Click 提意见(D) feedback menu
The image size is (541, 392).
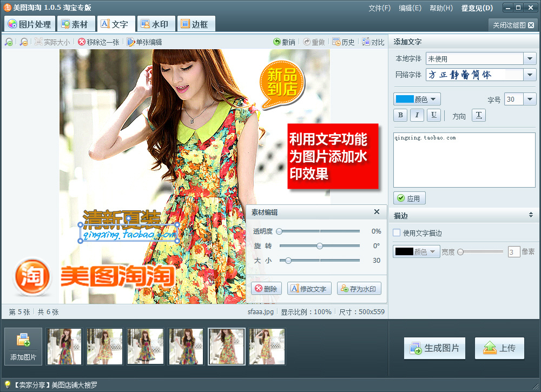[x=477, y=8]
